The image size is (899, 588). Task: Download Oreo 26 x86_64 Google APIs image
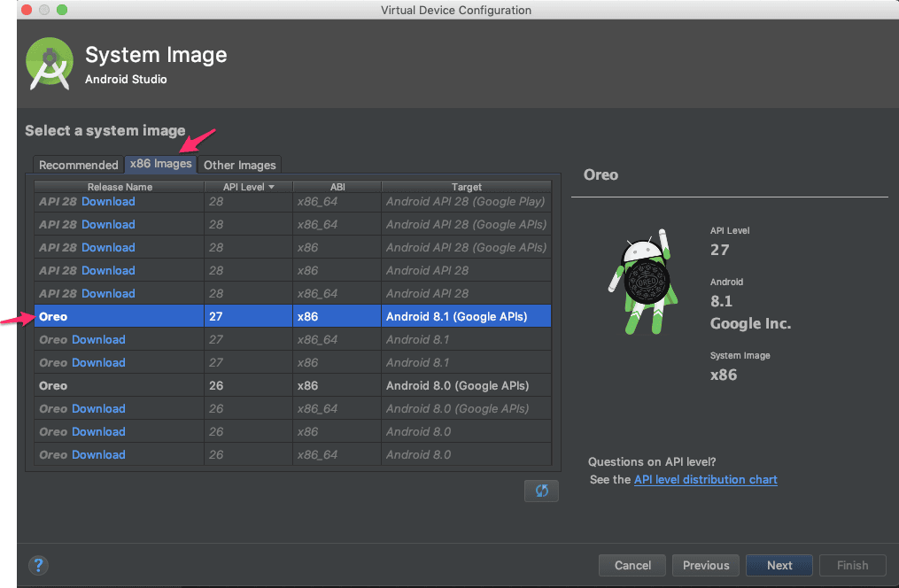pos(98,408)
